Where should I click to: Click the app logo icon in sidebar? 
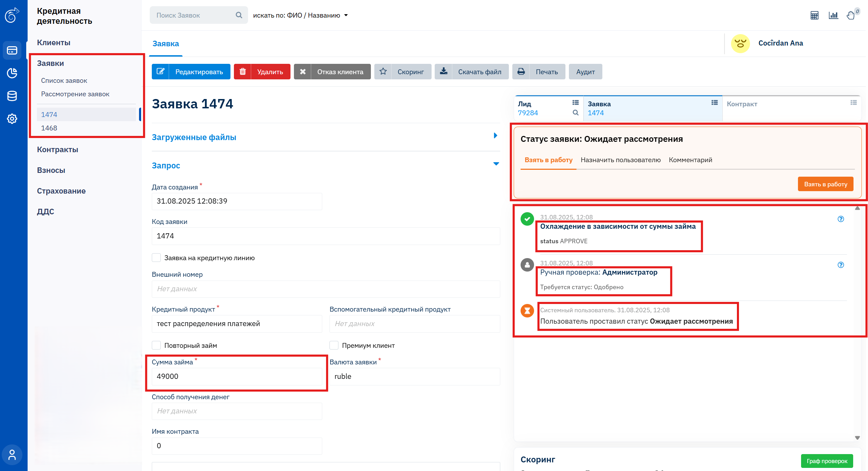click(x=12, y=15)
